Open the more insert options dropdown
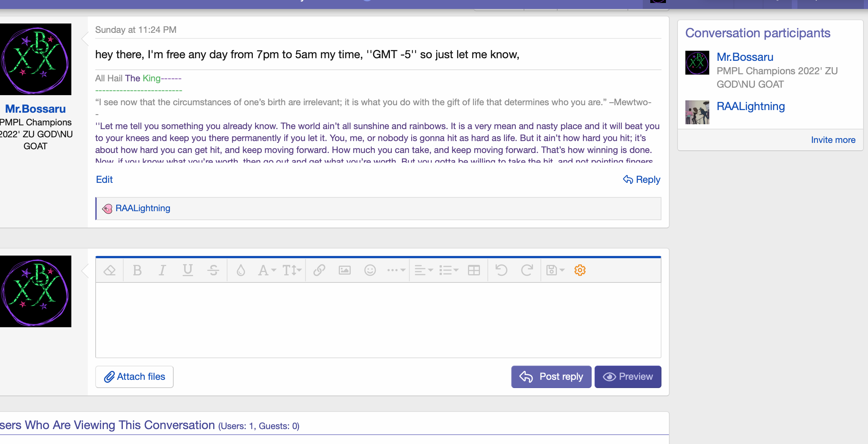 tap(396, 270)
